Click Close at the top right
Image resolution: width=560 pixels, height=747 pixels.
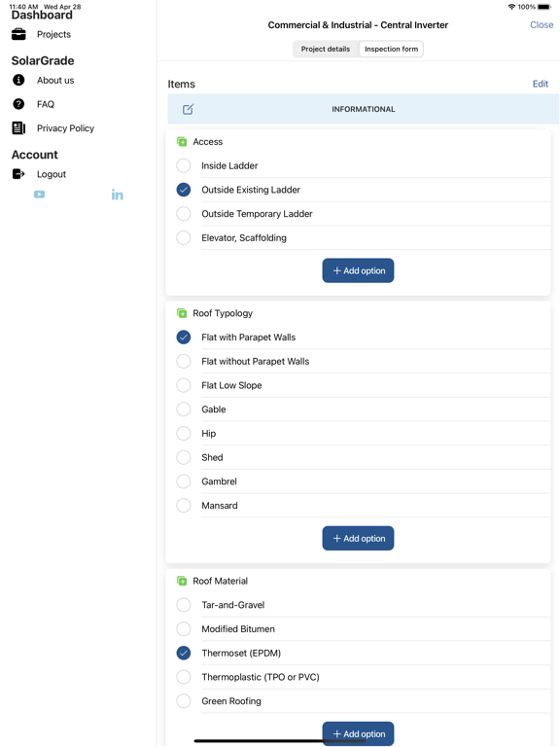tap(542, 24)
